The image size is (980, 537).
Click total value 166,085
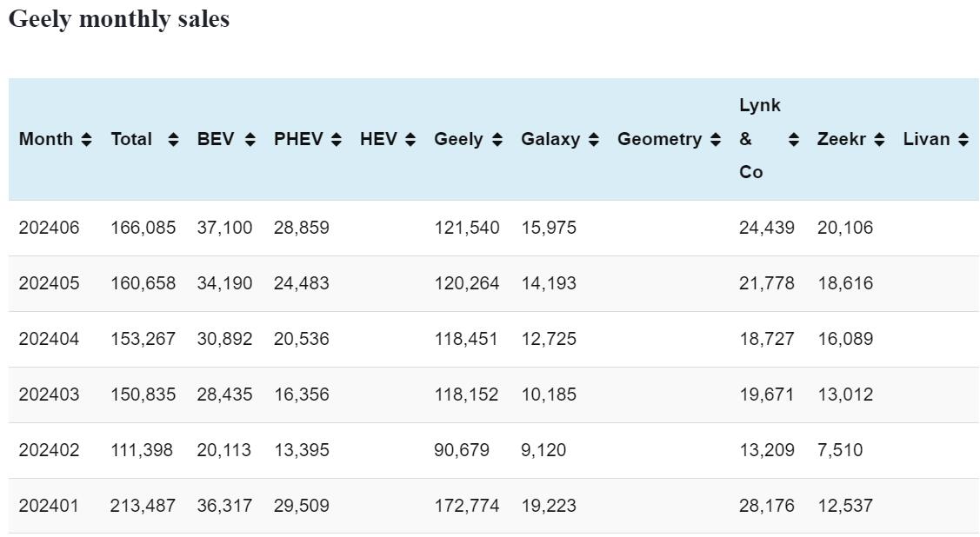click(143, 228)
